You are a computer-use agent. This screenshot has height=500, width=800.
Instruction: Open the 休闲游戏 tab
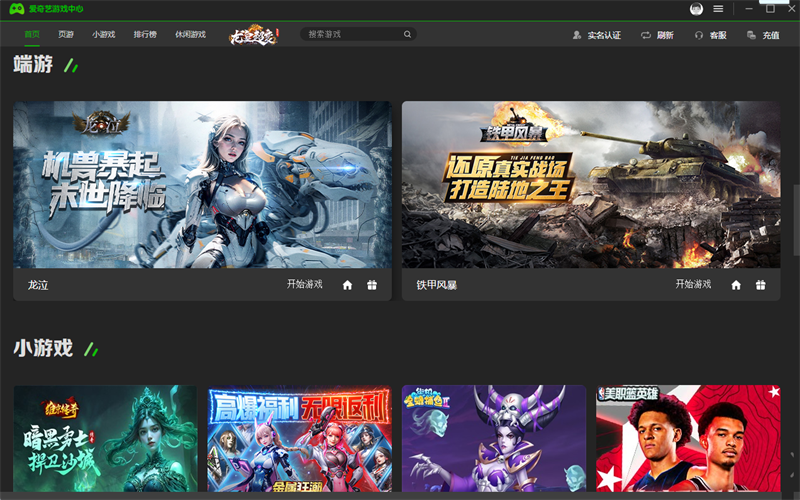tap(190, 35)
